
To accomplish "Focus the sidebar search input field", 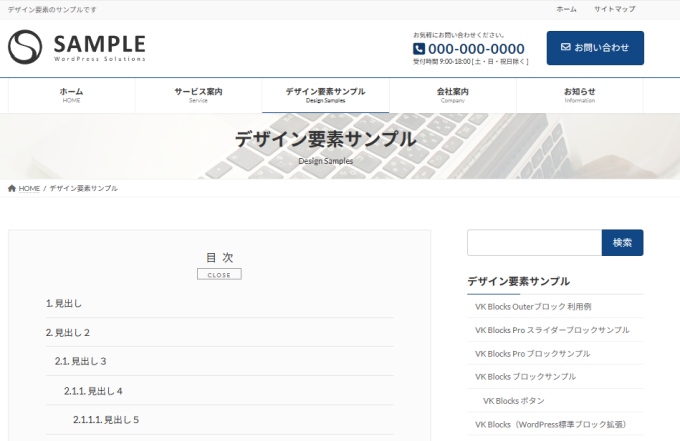I will [x=534, y=243].
